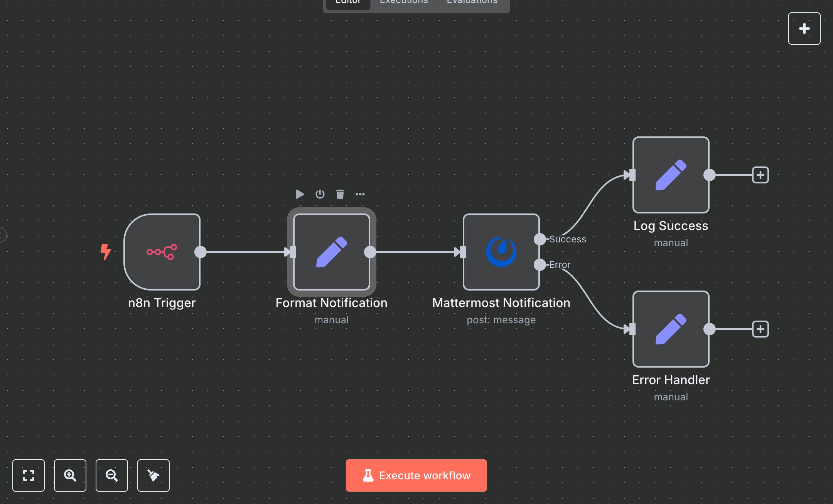Disable the Format Notification node
The image size is (833, 504).
[320, 194]
